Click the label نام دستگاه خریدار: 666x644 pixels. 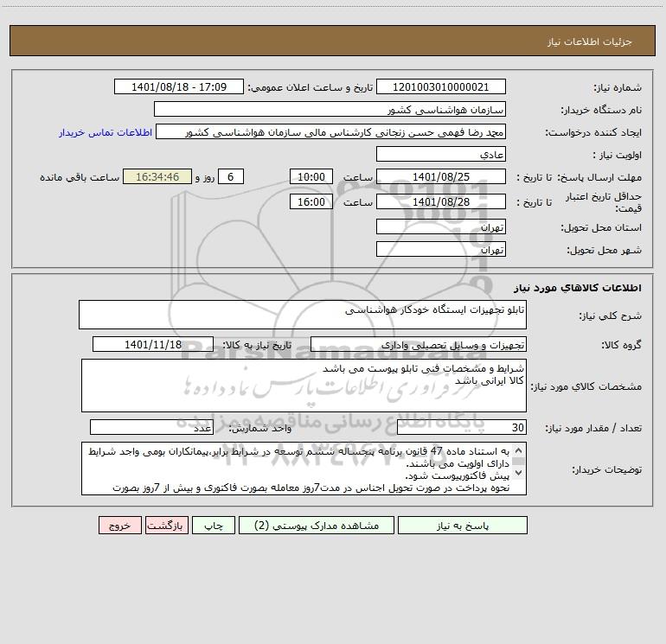pos(601,111)
